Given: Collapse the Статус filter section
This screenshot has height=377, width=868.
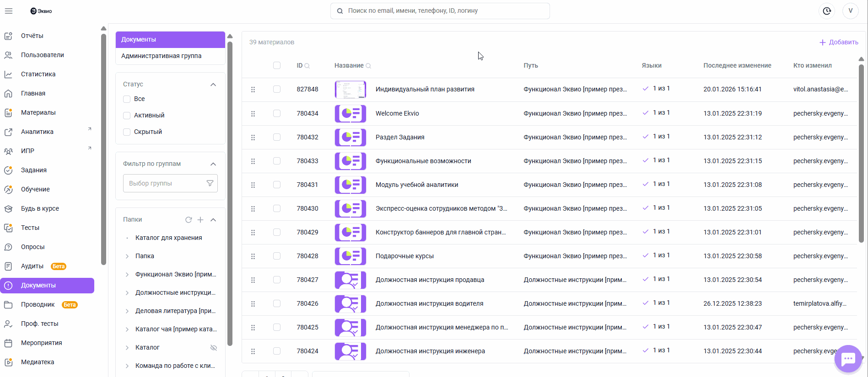Looking at the screenshot, I should click(213, 85).
